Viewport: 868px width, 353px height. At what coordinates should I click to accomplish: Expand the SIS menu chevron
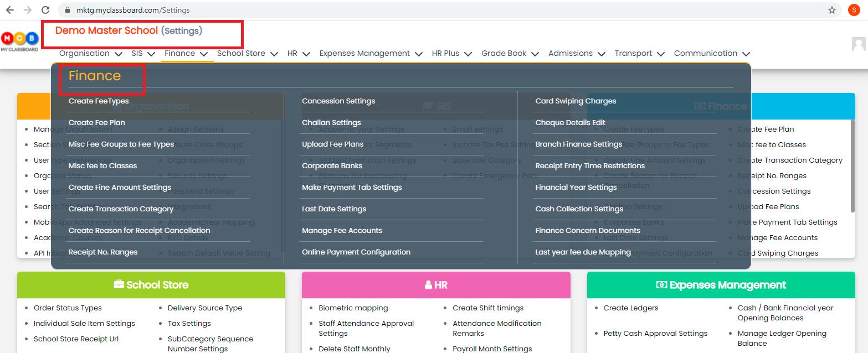[x=151, y=54]
